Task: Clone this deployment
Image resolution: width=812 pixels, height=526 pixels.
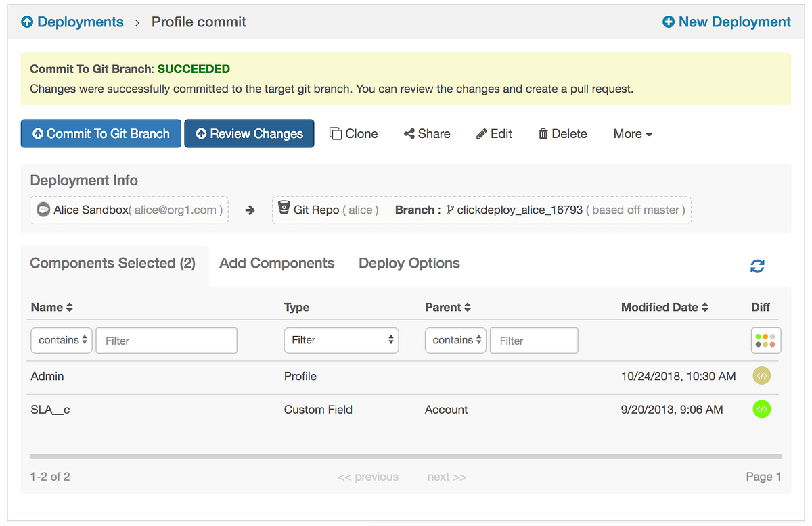Action: (353, 133)
